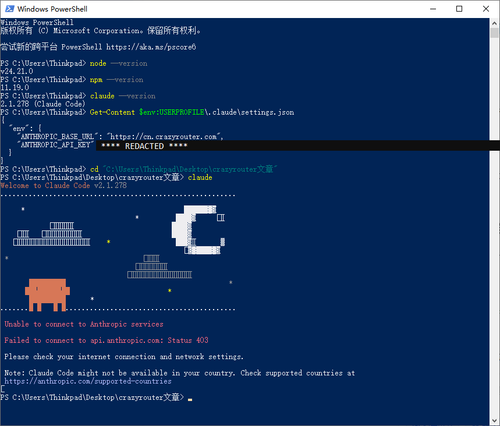Maximize the Windows PowerShell window
This screenshot has height=426, width=500.
[459, 9]
